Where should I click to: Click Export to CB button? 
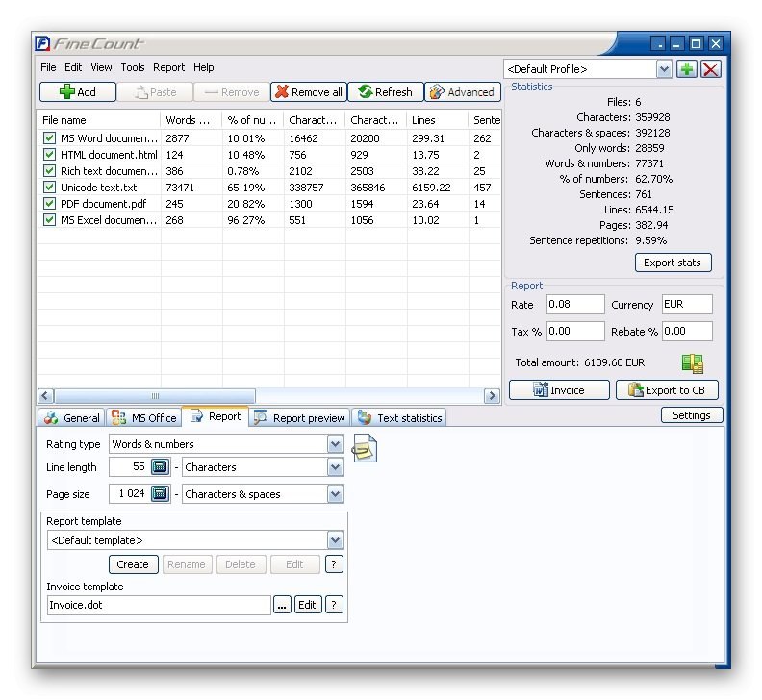pos(667,390)
